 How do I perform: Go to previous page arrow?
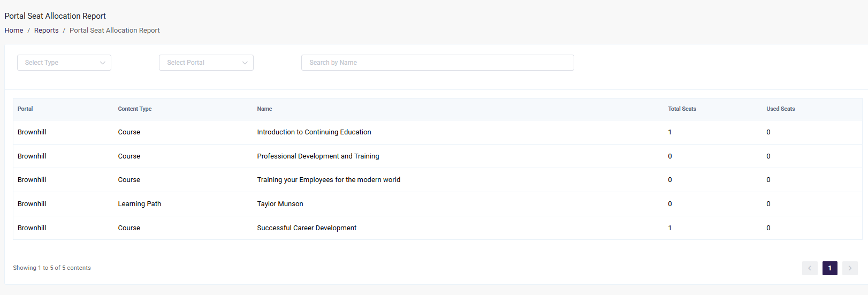tap(810, 268)
